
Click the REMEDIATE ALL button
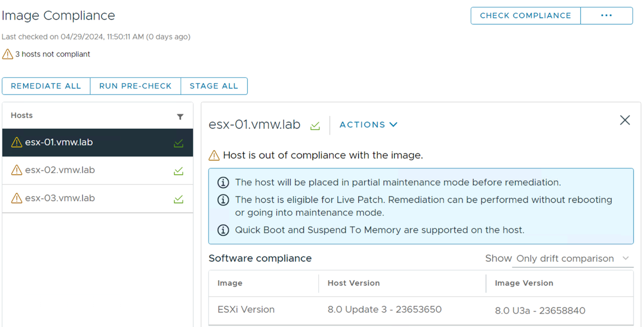[x=46, y=86]
